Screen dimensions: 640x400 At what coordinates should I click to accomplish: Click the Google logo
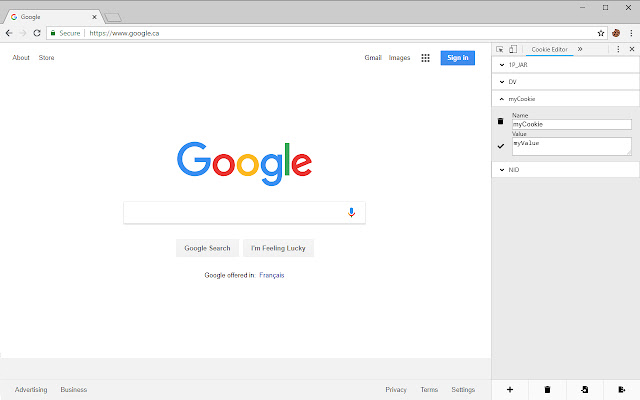(244, 163)
